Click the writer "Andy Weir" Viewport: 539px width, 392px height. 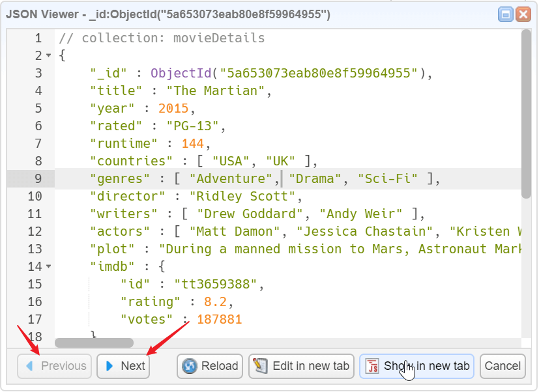tap(360, 214)
